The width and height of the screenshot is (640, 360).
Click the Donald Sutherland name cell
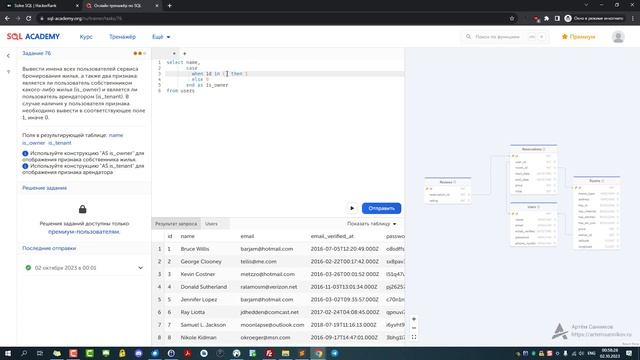tap(204, 287)
